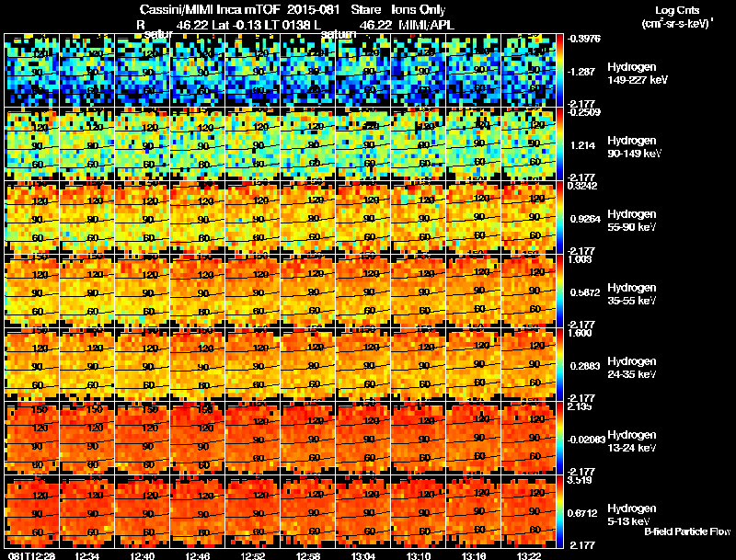Click the 'Log Cnts' colorbar title
736x560 pixels.
(x=677, y=10)
